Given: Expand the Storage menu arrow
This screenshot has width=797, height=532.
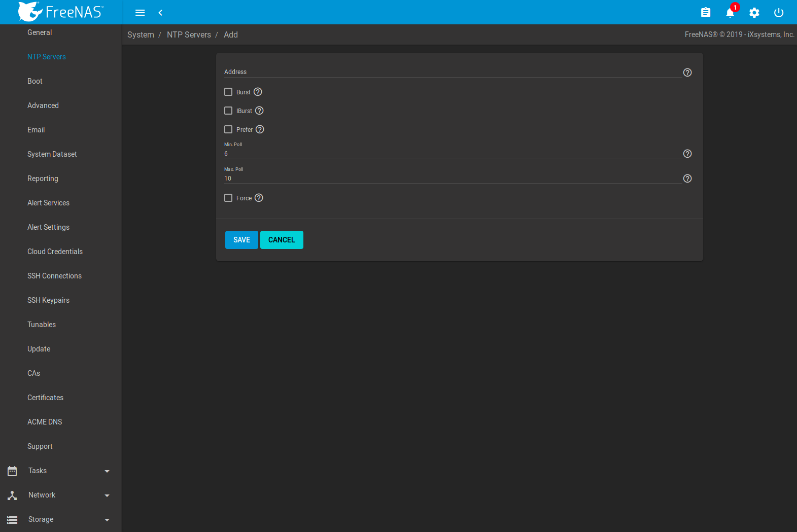Looking at the screenshot, I should pos(107,520).
